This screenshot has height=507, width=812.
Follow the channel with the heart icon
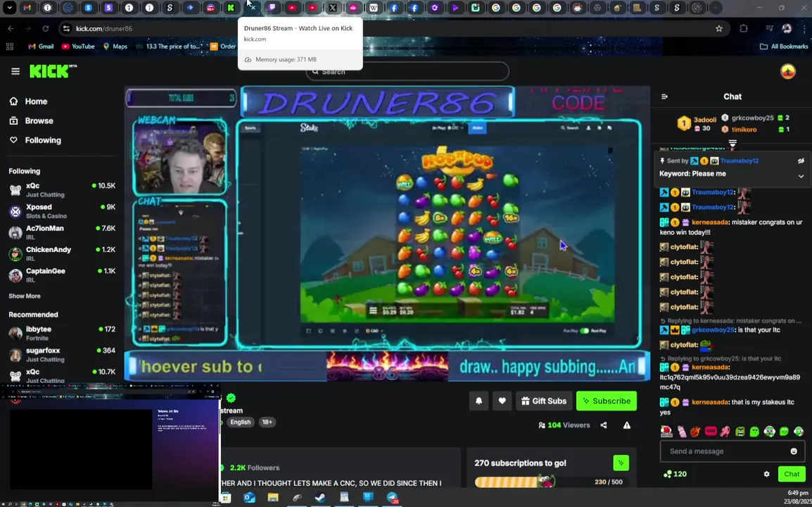click(502, 401)
